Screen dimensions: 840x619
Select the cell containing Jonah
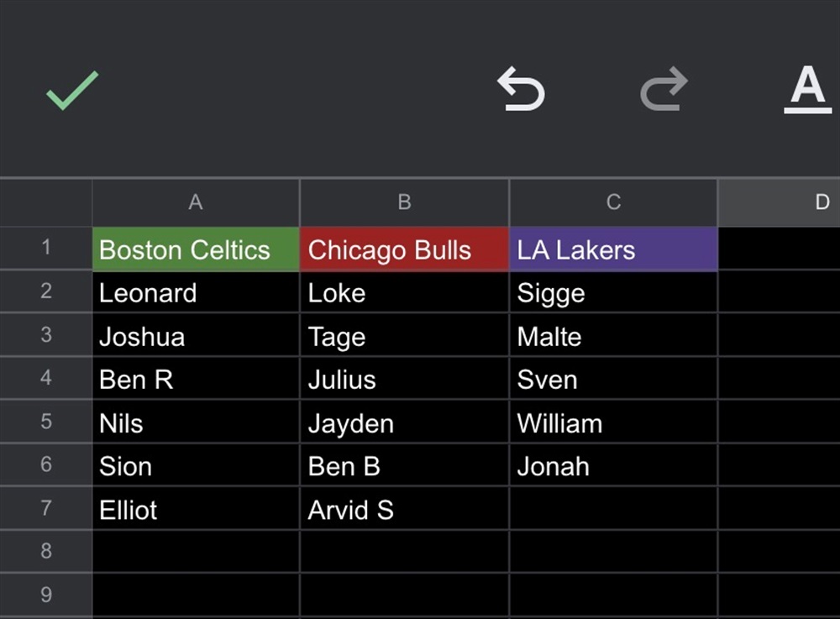tap(613, 466)
